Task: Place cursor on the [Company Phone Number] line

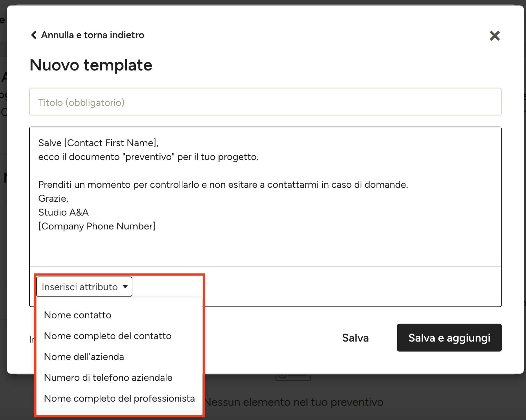Action: click(x=97, y=226)
